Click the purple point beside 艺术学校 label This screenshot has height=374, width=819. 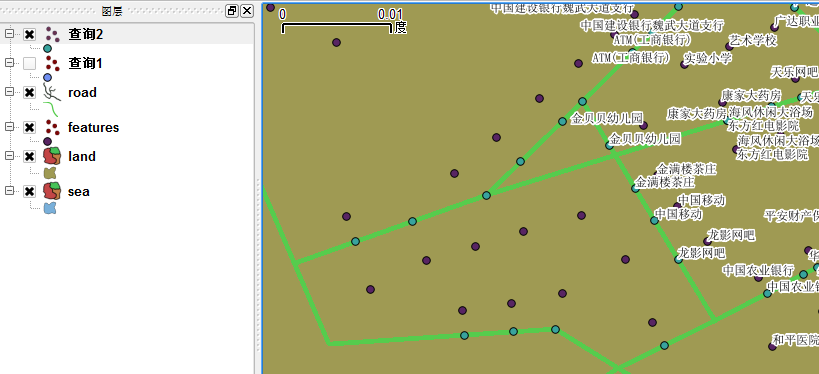(729, 46)
